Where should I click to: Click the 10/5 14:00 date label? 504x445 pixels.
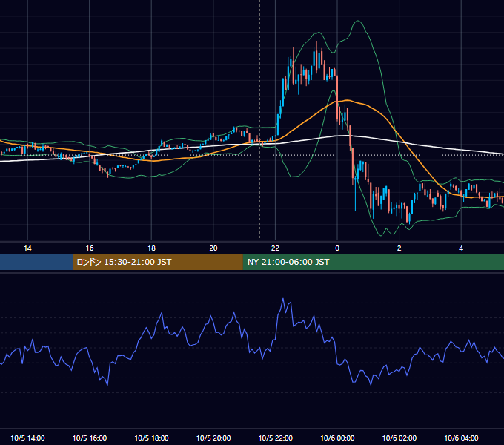(27, 438)
